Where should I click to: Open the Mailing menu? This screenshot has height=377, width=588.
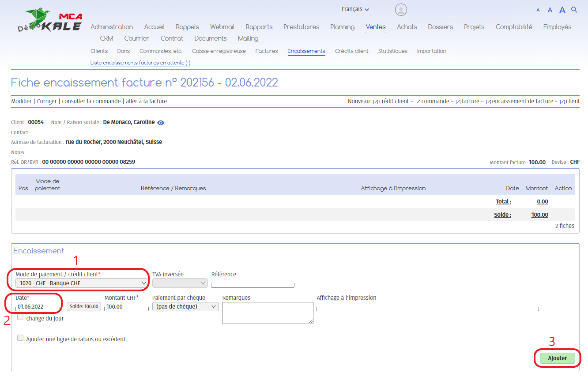pyautogui.click(x=248, y=38)
